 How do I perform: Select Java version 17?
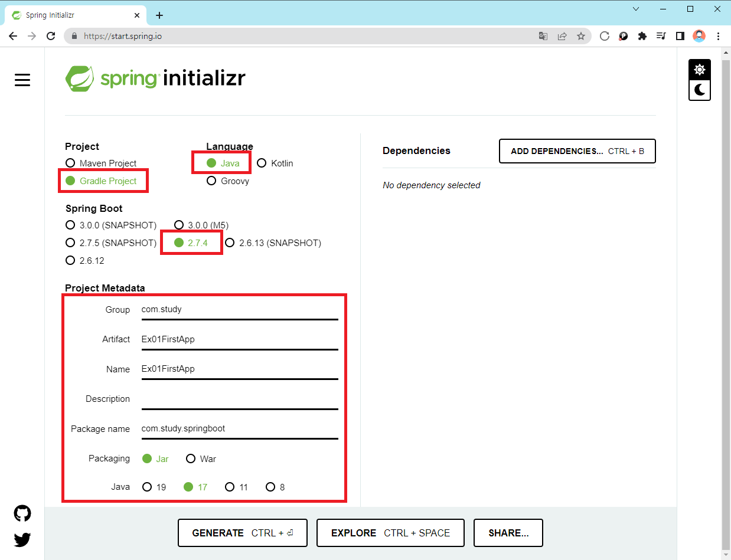pyautogui.click(x=195, y=487)
